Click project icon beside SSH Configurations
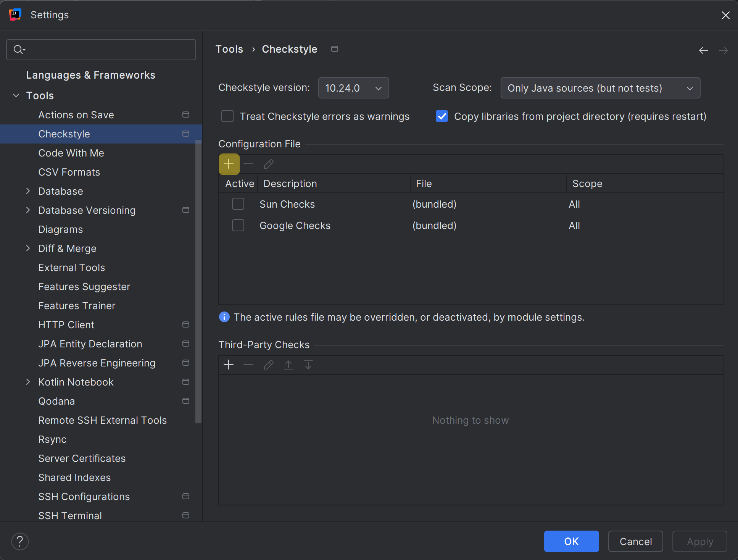738x560 pixels. tap(186, 497)
